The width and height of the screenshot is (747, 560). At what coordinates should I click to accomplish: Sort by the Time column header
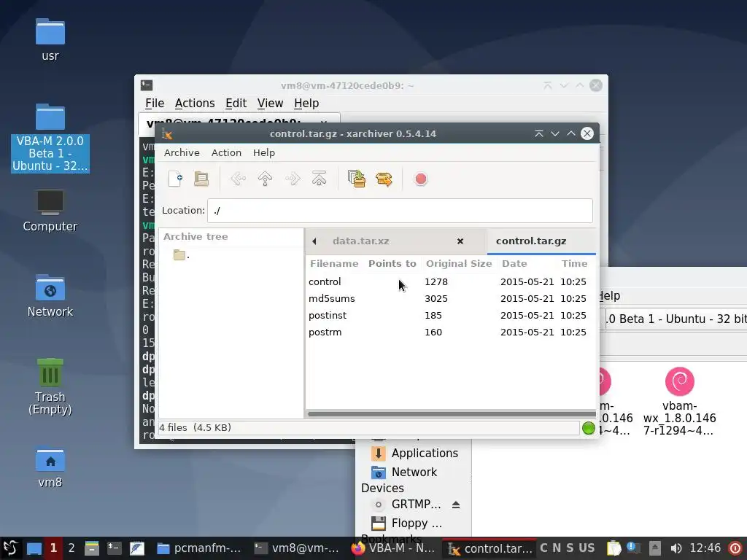tap(575, 263)
